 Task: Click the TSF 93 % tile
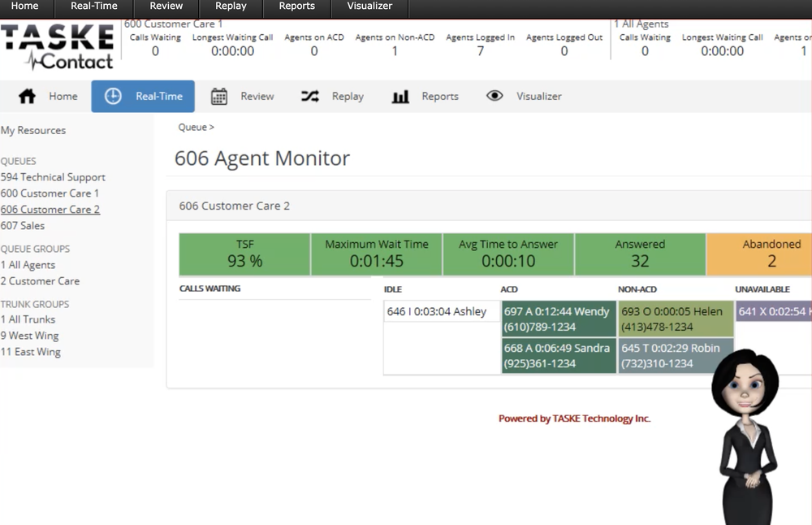click(x=244, y=254)
